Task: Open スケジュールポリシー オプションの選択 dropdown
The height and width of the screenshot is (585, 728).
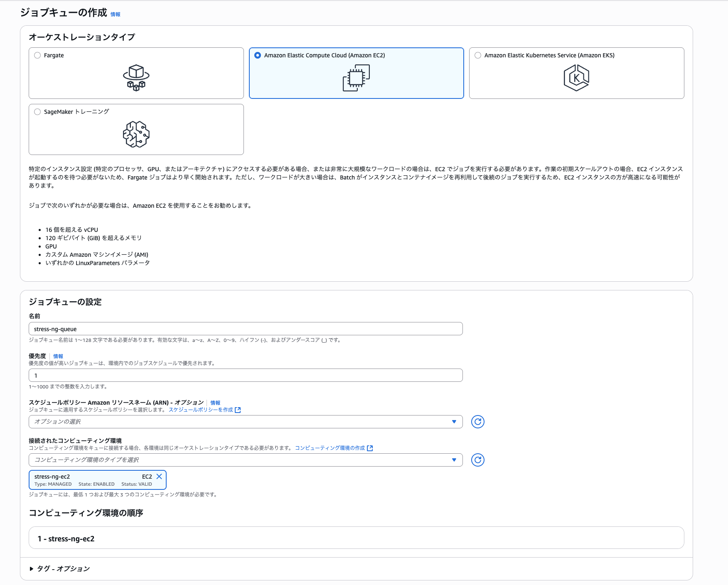Action: (x=246, y=422)
